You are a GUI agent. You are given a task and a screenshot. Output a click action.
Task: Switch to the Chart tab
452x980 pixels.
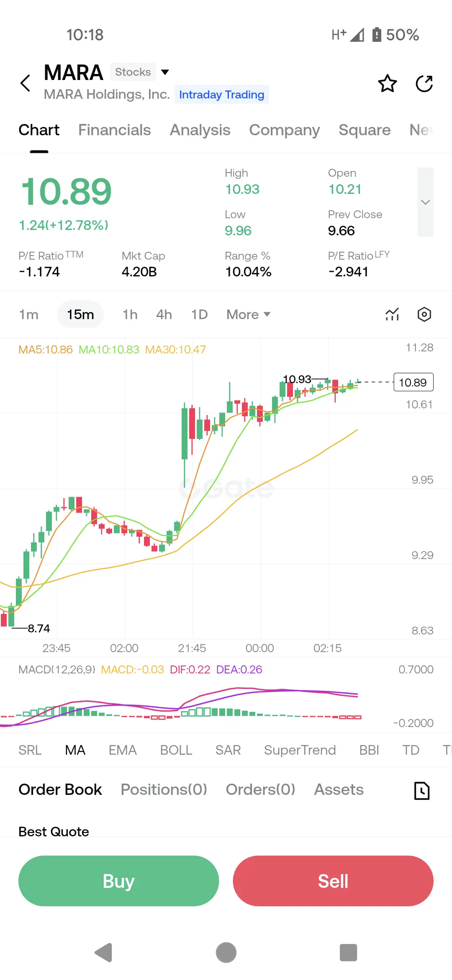(39, 130)
